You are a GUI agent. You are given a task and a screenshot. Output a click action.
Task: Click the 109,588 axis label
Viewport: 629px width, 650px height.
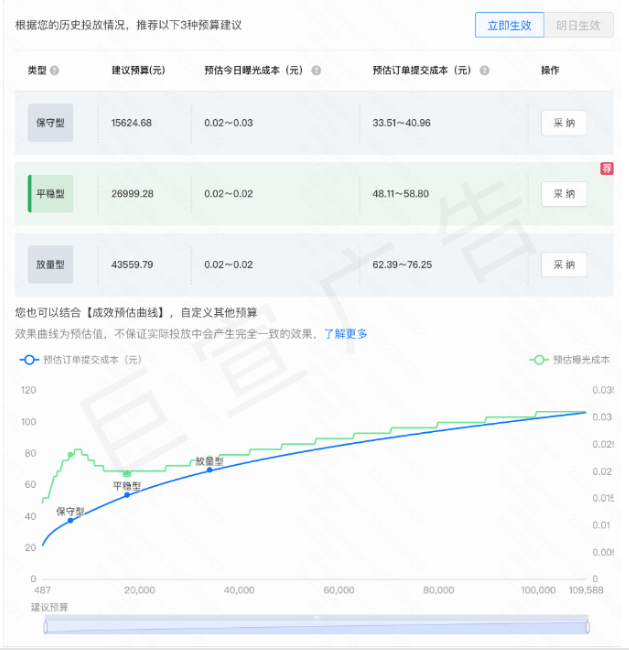(x=586, y=590)
